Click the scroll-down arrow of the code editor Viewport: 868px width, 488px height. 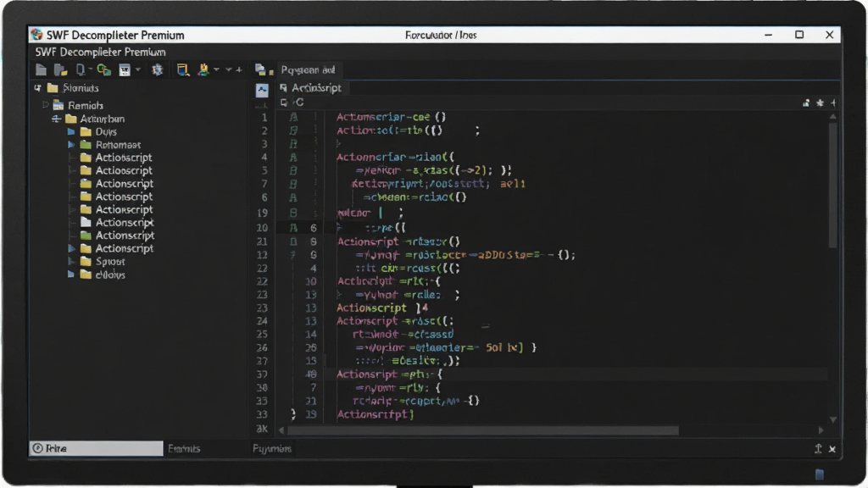pos(832,420)
